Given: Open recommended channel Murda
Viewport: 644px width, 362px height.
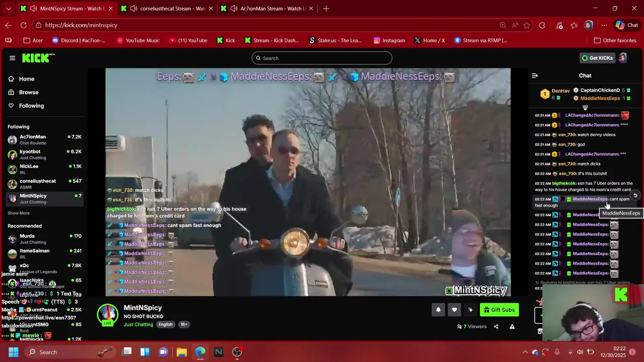Looking at the screenshot, I should pyautogui.click(x=44, y=239).
